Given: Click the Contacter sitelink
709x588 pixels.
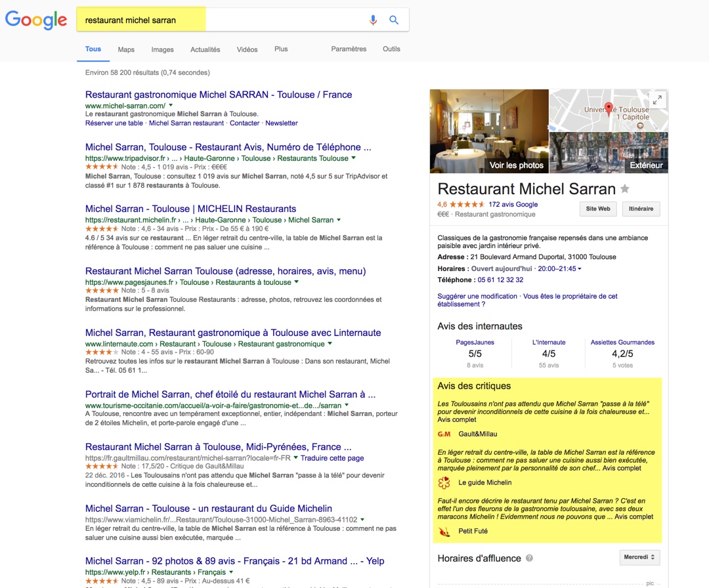Looking at the screenshot, I should coord(245,123).
